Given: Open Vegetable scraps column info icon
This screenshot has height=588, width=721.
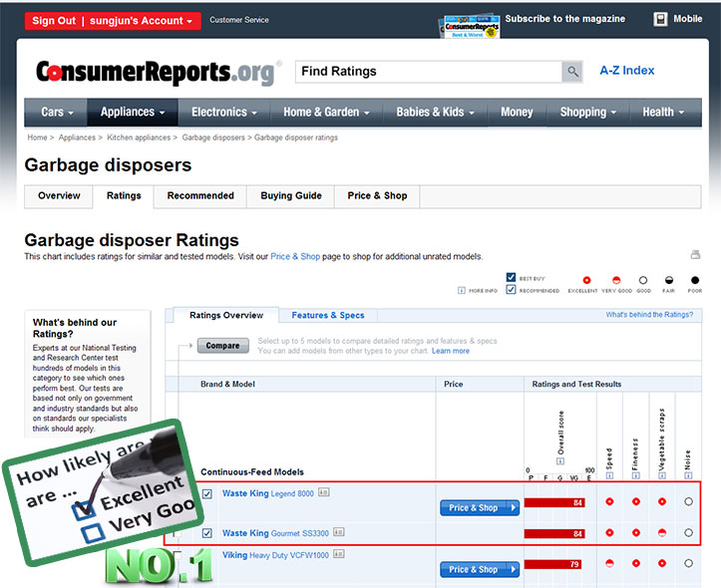Looking at the screenshot, I should 662,475.
